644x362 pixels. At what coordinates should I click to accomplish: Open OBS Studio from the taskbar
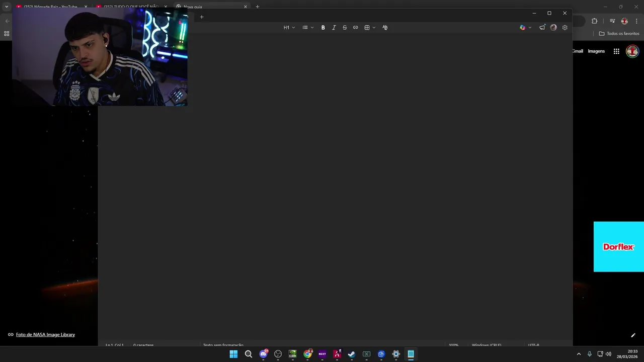click(278, 354)
